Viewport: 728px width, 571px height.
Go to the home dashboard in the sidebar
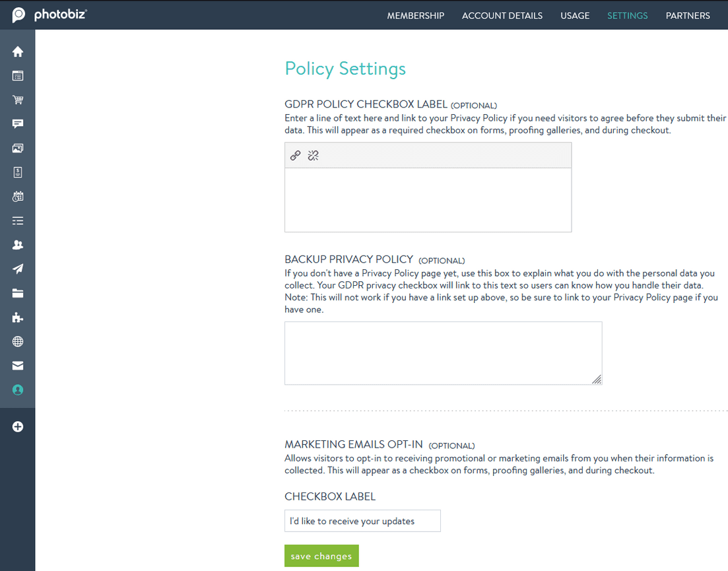point(17,51)
